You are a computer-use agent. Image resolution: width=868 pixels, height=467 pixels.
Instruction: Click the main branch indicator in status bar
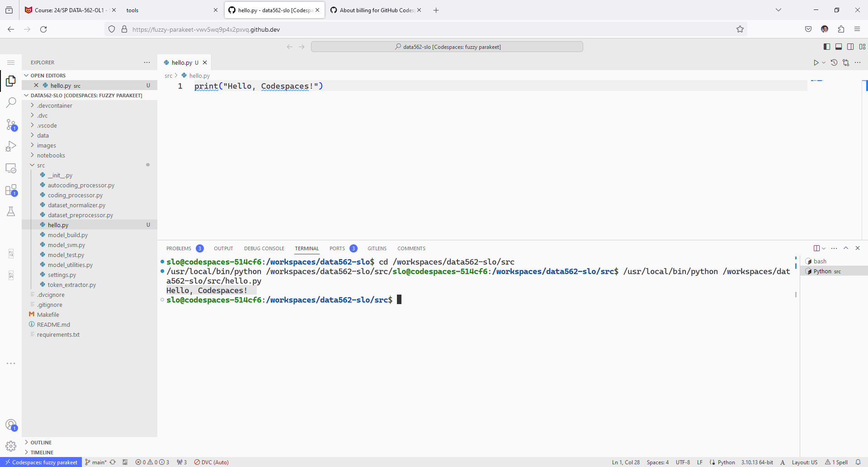(96, 462)
